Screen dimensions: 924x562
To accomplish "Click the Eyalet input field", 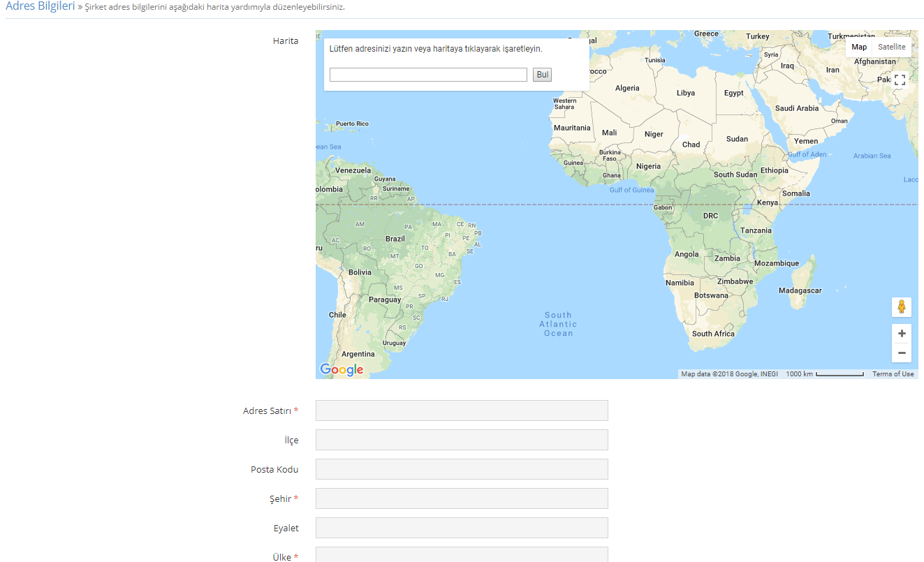I will click(x=462, y=528).
